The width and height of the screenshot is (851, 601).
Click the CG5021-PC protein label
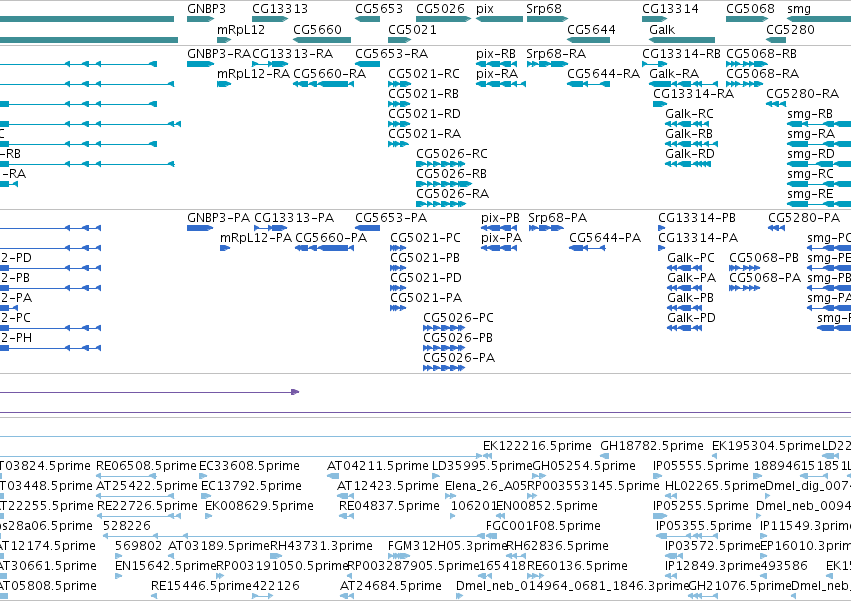coord(426,238)
